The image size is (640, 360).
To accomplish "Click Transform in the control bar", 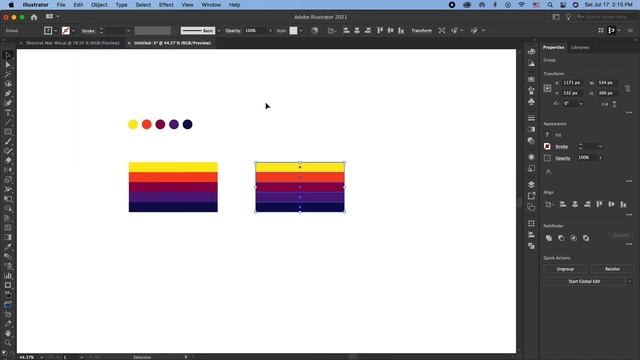I will 421,31.
